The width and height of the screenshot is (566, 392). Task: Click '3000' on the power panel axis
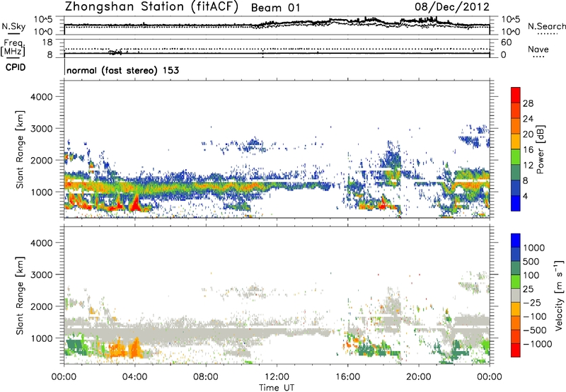click(x=41, y=129)
